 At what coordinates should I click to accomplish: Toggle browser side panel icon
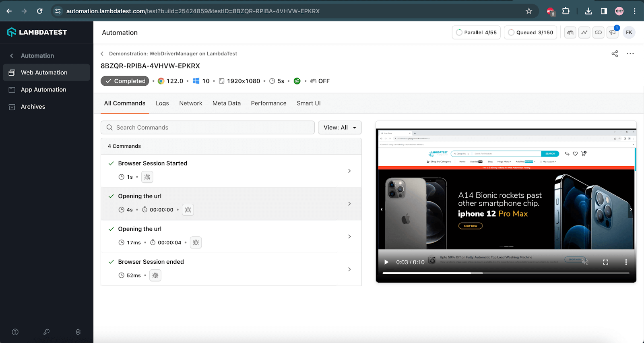click(x=604, y=11)
